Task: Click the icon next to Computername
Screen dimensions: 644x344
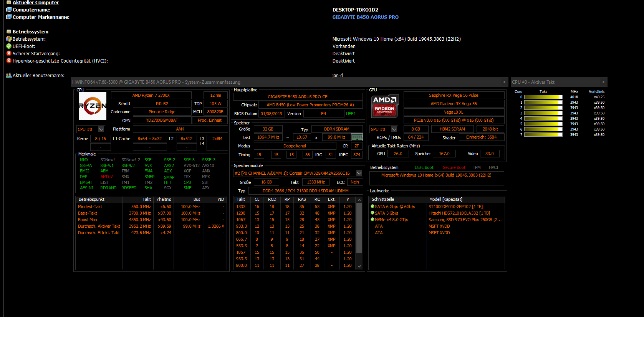Action: (9, 10)
